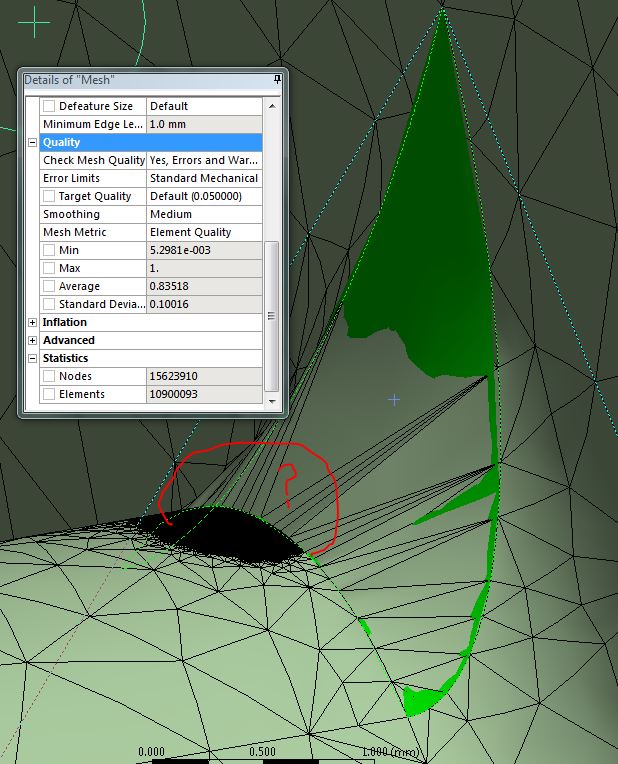Click the Minimum Edge Length row label

[93, 124]
